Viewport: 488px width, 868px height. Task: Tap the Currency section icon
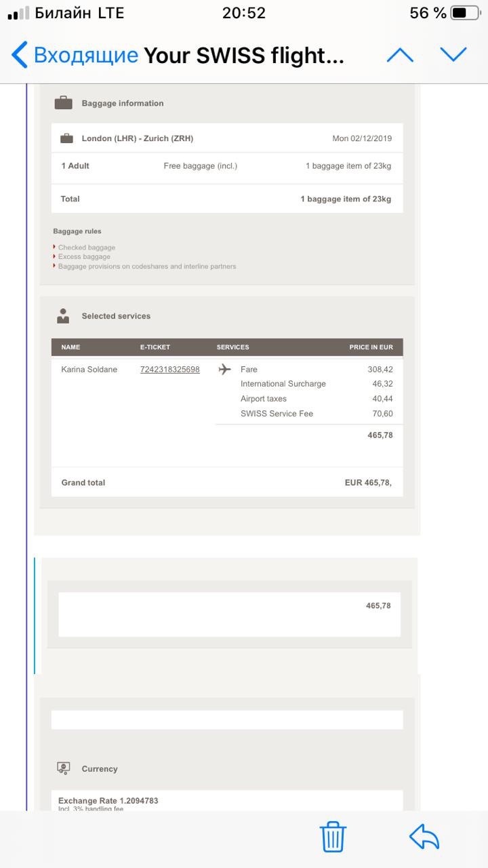pyautogui.click(x=63, y=768)
